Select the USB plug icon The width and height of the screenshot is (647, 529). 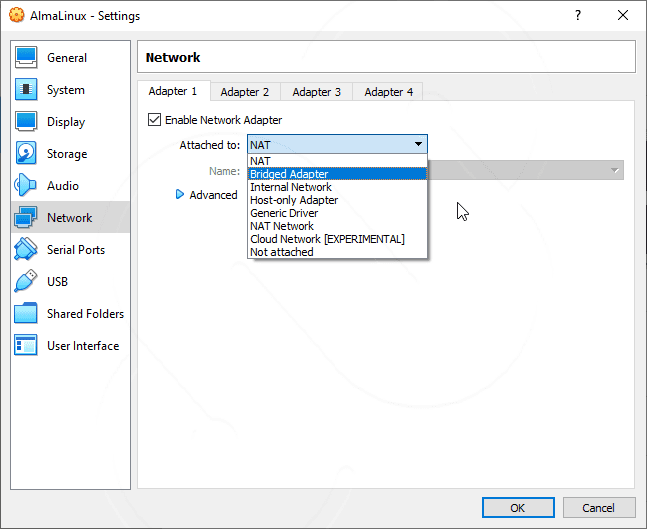pos(26,281)
